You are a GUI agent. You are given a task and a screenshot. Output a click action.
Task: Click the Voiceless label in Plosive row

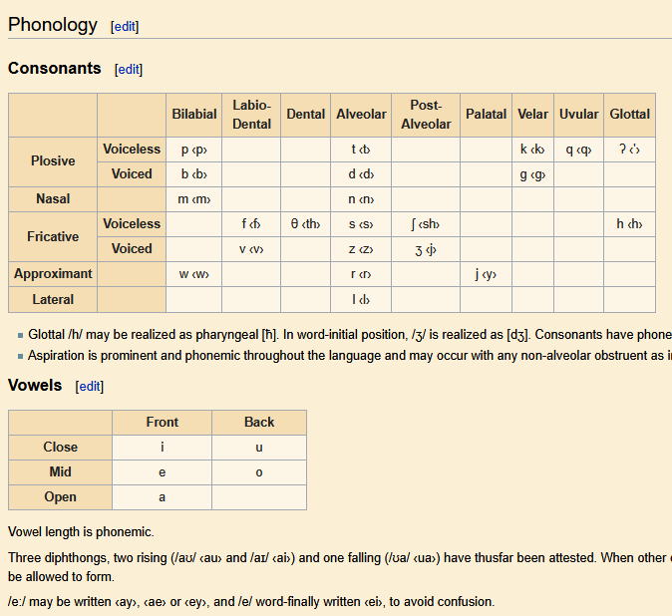tap(132, 150)
